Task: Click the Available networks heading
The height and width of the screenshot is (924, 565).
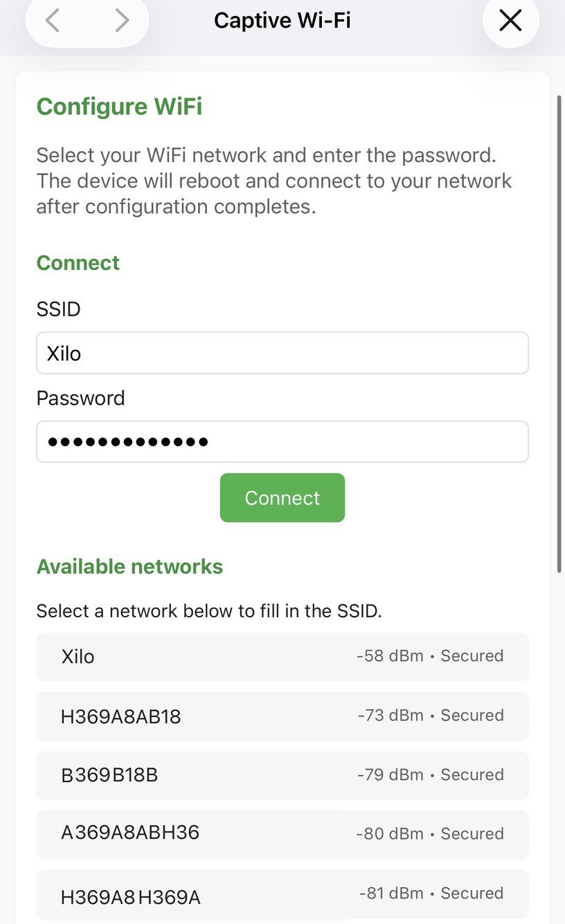Action: (129, 566)
